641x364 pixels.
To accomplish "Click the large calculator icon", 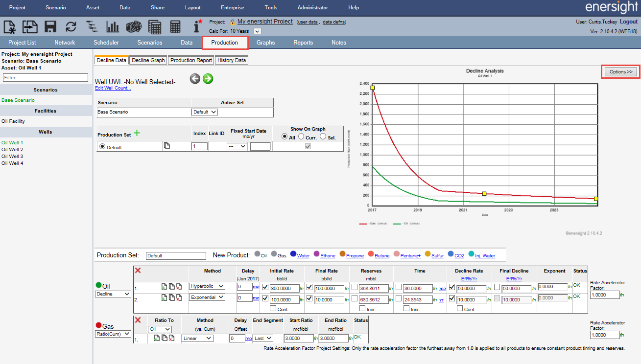I will [x=155, y=26].
